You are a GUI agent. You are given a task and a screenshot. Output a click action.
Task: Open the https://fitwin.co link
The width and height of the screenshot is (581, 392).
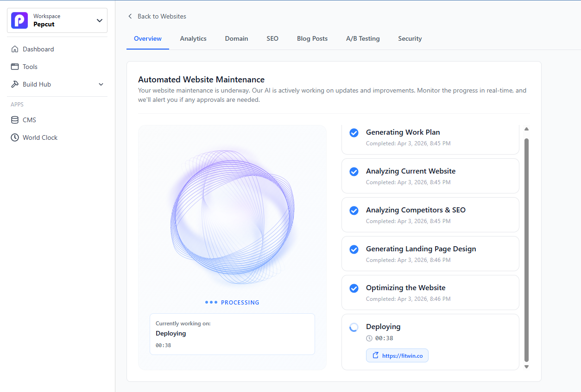click(x=397, y=355)
